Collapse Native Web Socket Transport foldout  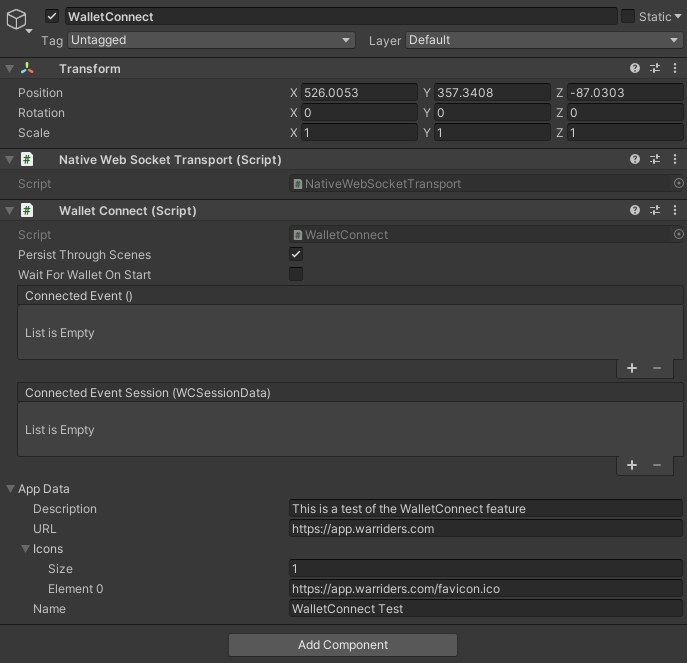point(9,160)
